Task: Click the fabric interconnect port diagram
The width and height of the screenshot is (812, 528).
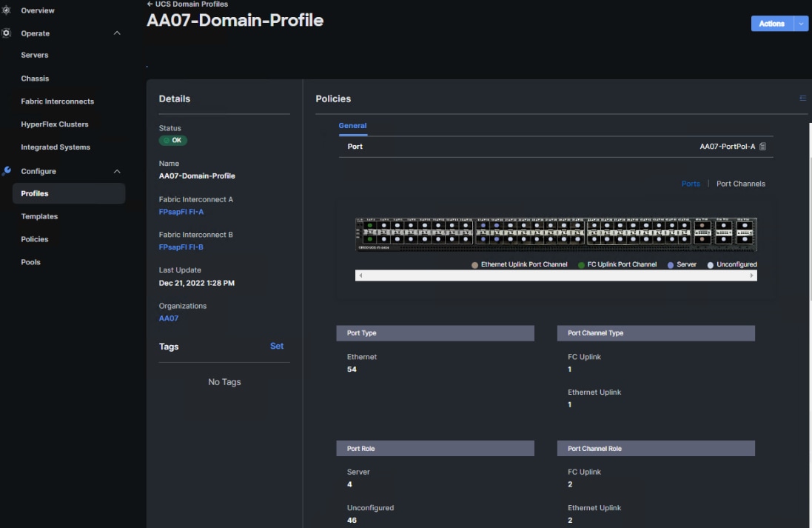Action: 556,234
